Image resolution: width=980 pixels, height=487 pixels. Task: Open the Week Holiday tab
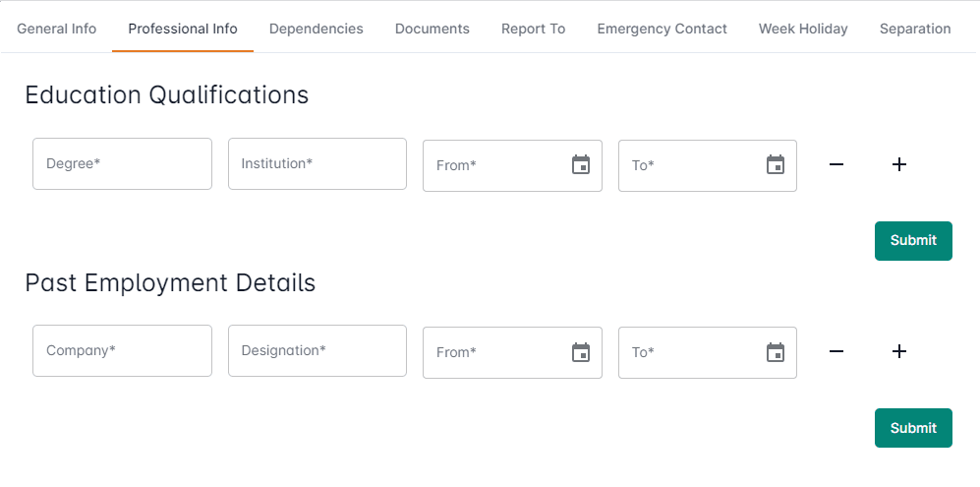coord(803,29)
